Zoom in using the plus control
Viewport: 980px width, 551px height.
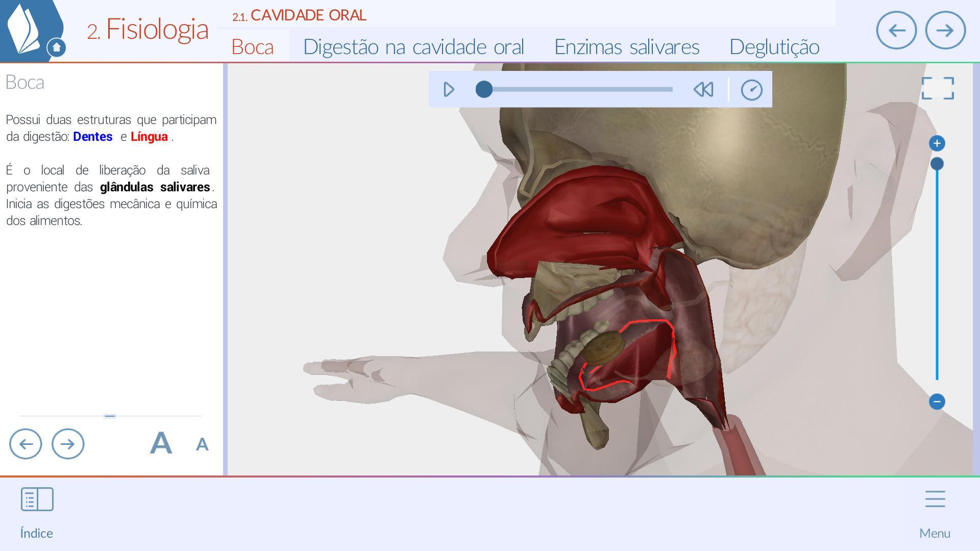938,143
